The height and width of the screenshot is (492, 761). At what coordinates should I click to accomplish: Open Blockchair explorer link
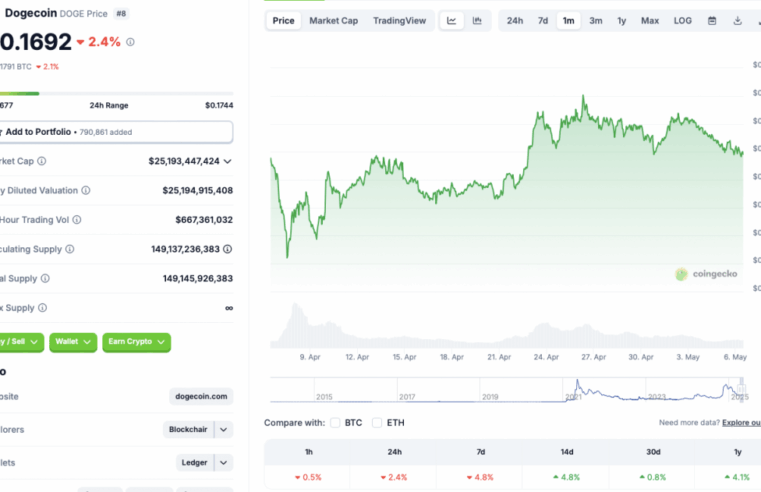tap(188, 429)
